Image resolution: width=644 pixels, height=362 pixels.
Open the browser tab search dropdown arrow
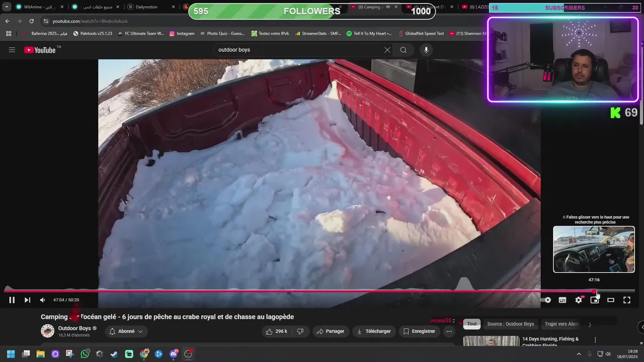coord(7,7)
